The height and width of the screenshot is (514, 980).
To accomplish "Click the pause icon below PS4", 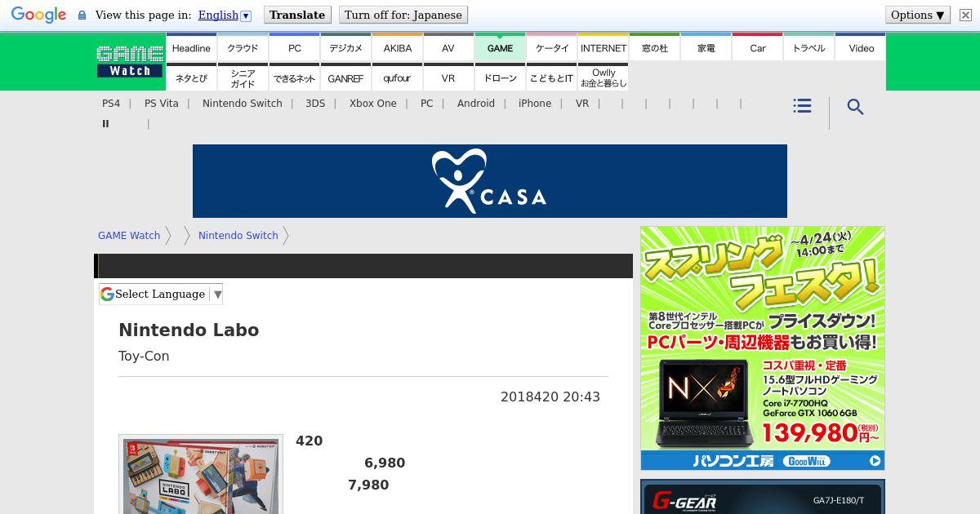I will pos(105,124).
